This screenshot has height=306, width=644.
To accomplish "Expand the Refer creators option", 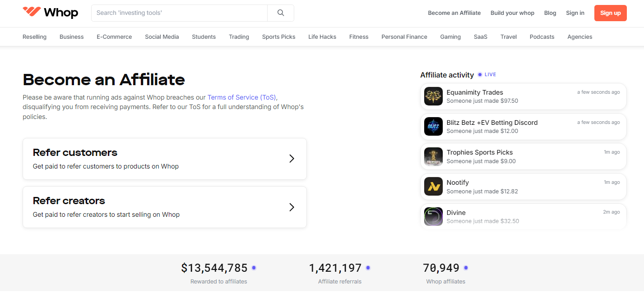I will pyautogui.click(x=292, y=207).
